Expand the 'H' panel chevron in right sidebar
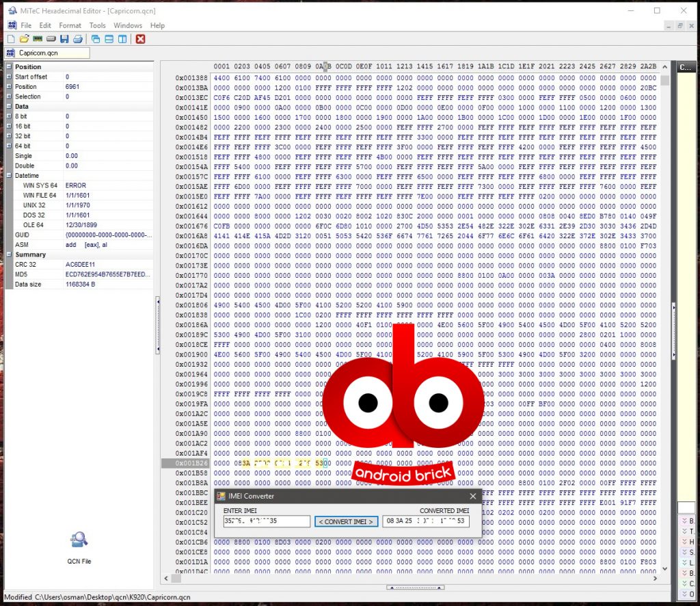Viewport: 700px width, 606px height. click(x=684, y=542)
